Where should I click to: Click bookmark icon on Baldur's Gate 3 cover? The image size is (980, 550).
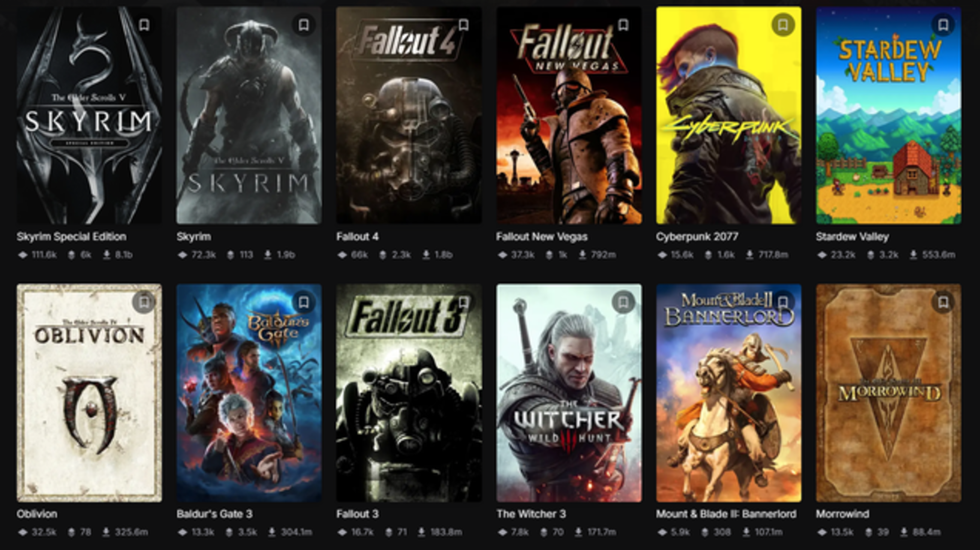click(x=304, y=302)
